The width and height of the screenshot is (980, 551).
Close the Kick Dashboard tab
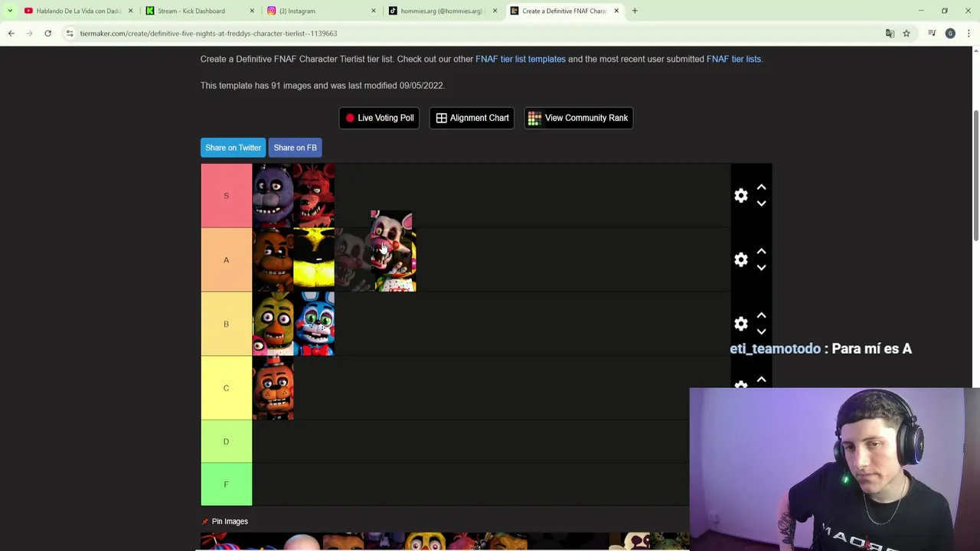click(252, 11)
